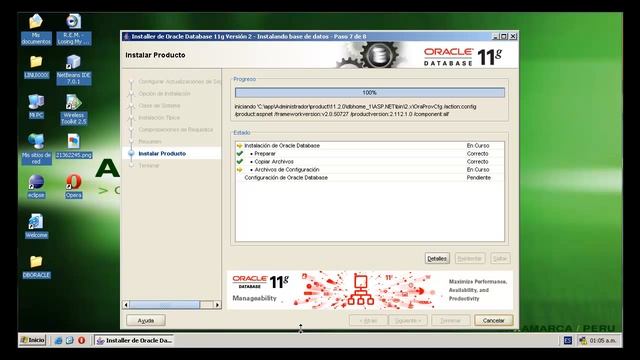
Task: Maximize the Oracle installer window
Action: pyautogui.click(x=504, y=36)
